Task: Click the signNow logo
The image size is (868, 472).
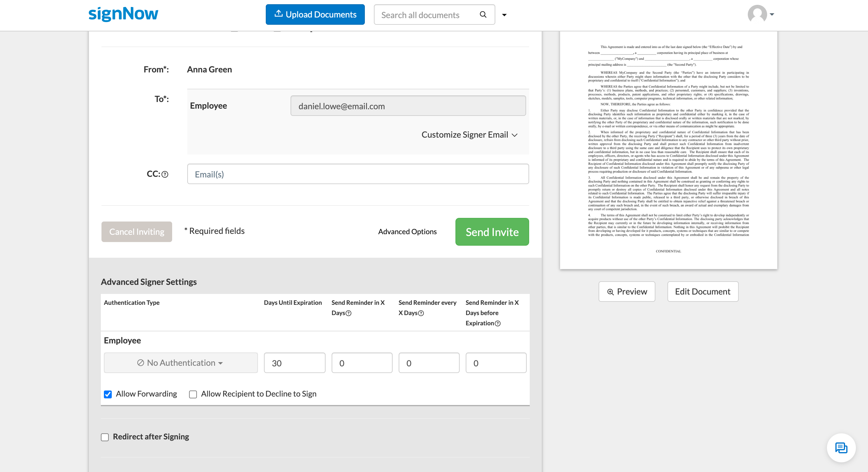Action: (123, 14)
